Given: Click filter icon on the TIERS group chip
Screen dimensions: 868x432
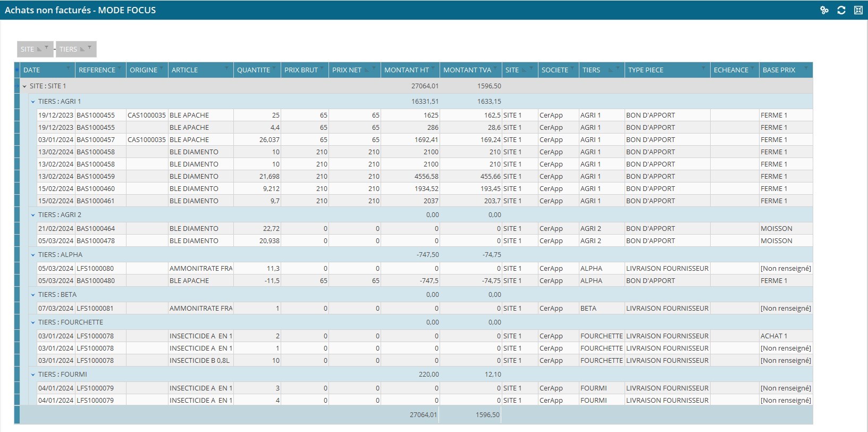Looking at the screenshot, I should [x=89, y=48].
